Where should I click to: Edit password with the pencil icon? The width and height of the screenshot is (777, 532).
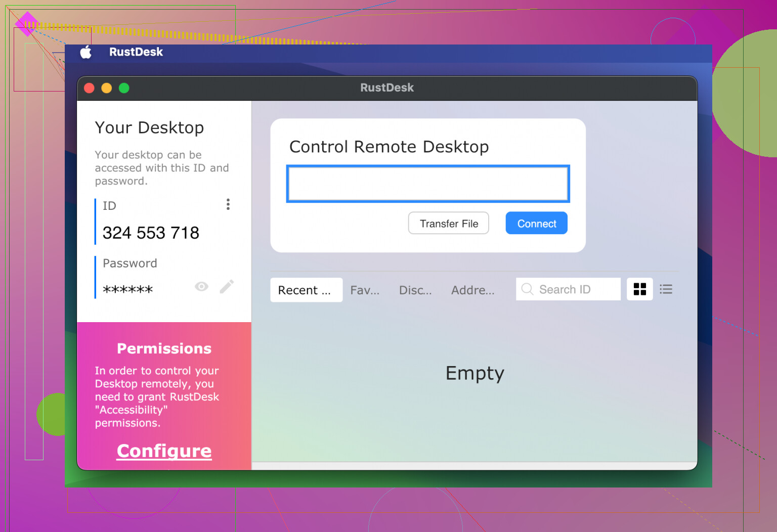click(x=227, y=287)
